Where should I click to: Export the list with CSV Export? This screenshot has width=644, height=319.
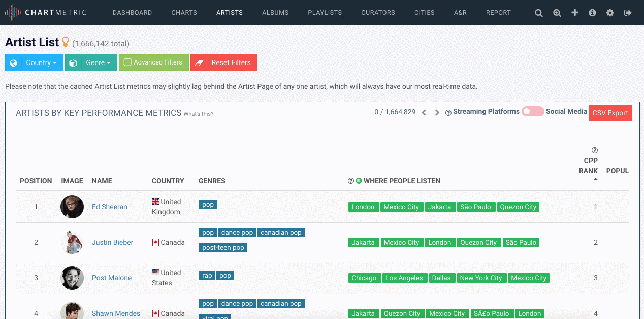click(610, 113)
